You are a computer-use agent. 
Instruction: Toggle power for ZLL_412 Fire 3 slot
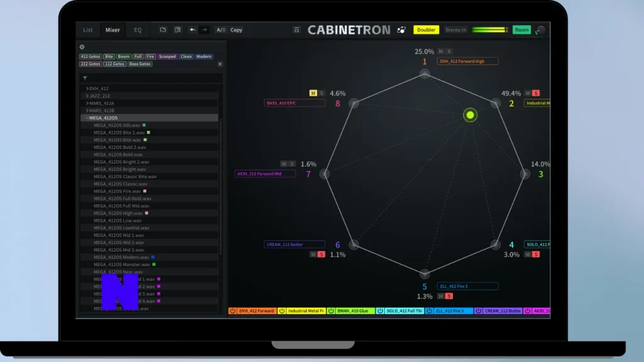coord(429,311)
